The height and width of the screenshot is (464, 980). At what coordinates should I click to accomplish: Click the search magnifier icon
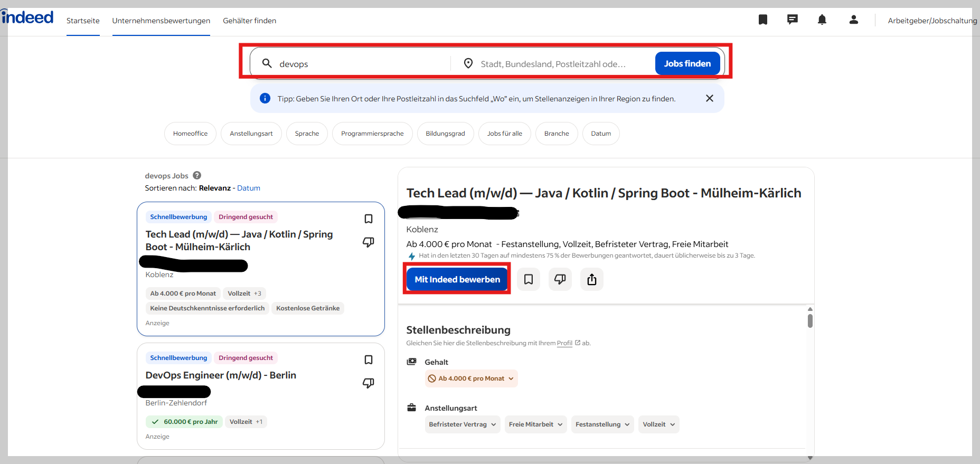click(267, 63)
